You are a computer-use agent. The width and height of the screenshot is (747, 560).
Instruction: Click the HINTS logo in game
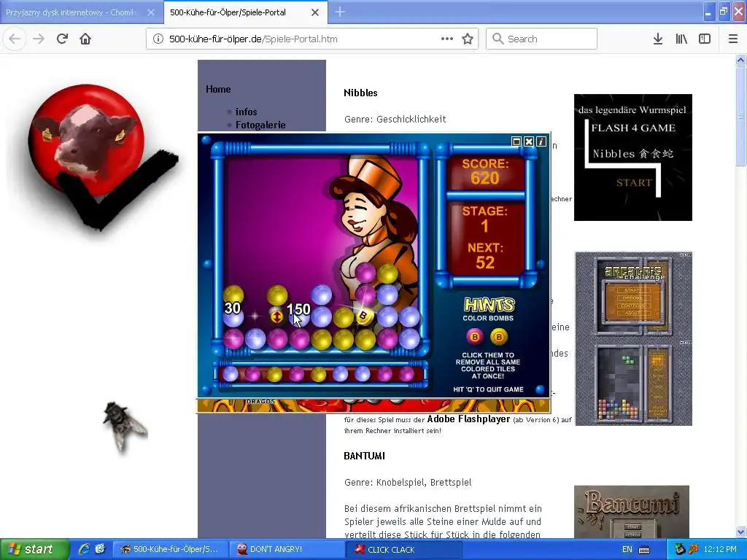click(x=489, y=304)
